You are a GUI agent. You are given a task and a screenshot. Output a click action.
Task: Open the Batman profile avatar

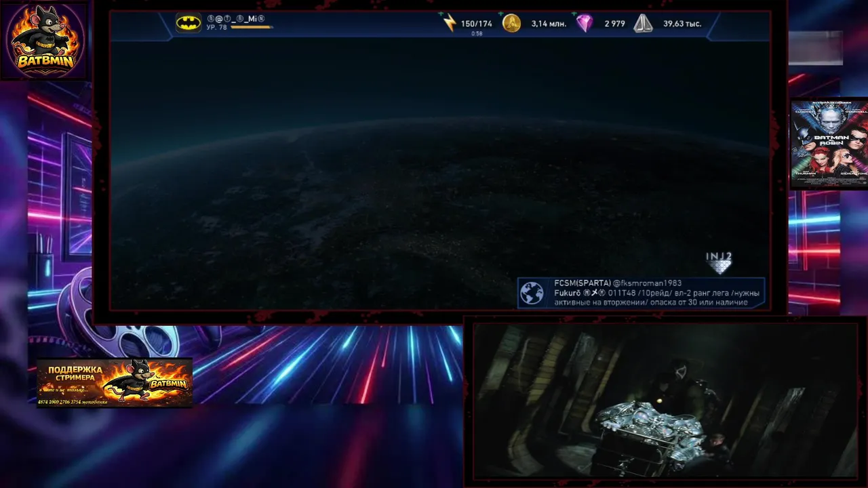click(189, 23)
